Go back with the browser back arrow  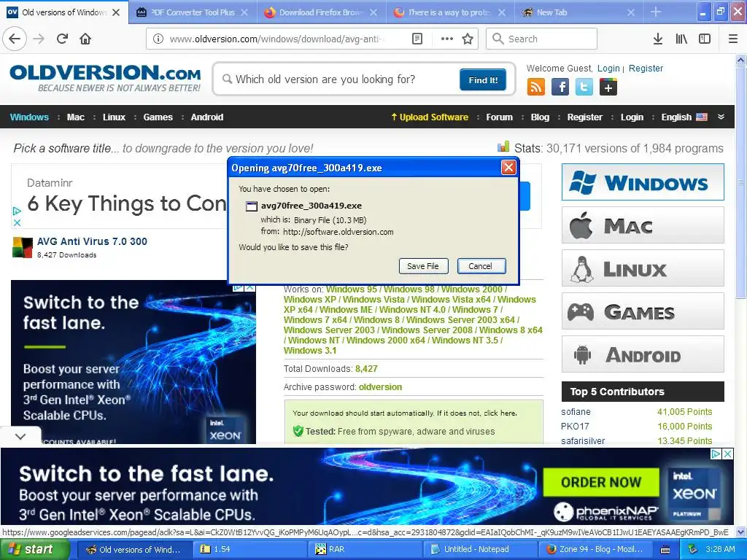coord(15,39)
